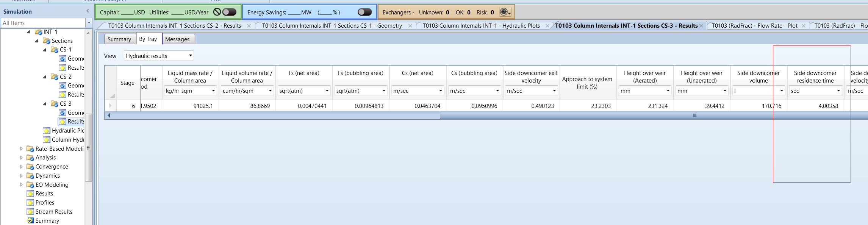The width and height of the screenshot is (868, 225).
Task: Select the INT-1 folder icon
Action: tap(38, 32)
